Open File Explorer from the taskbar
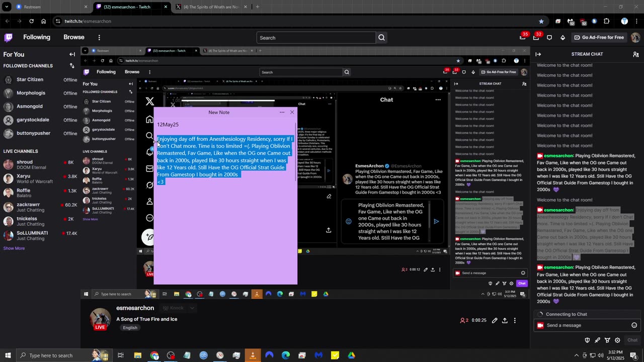644x362 pixels. (x=137, y=355)
